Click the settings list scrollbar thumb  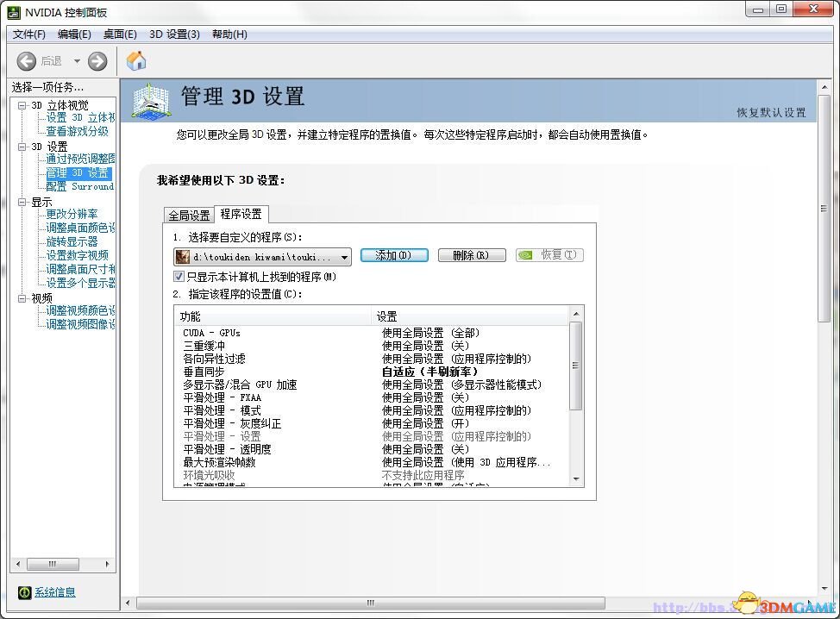576,366
